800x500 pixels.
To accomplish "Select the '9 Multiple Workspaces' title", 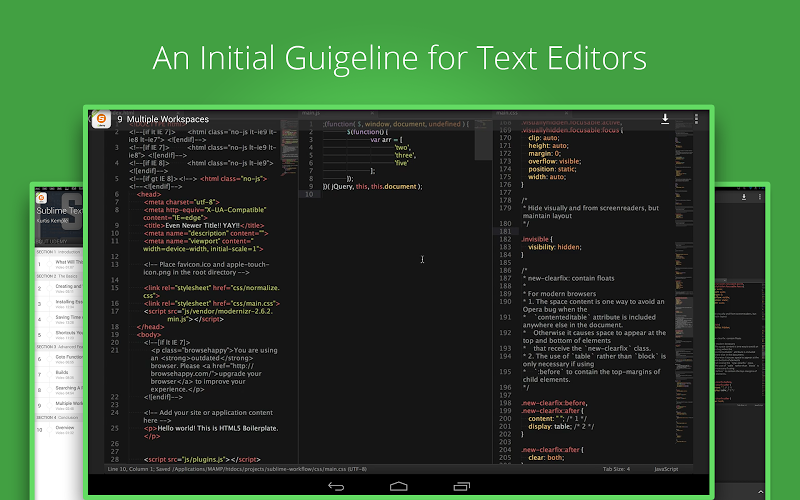I will click(165, 120).
